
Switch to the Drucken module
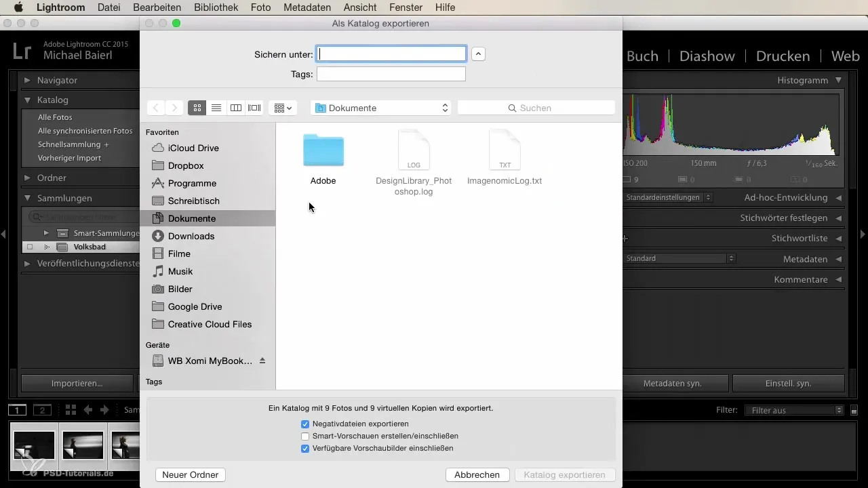pos(783,56)
